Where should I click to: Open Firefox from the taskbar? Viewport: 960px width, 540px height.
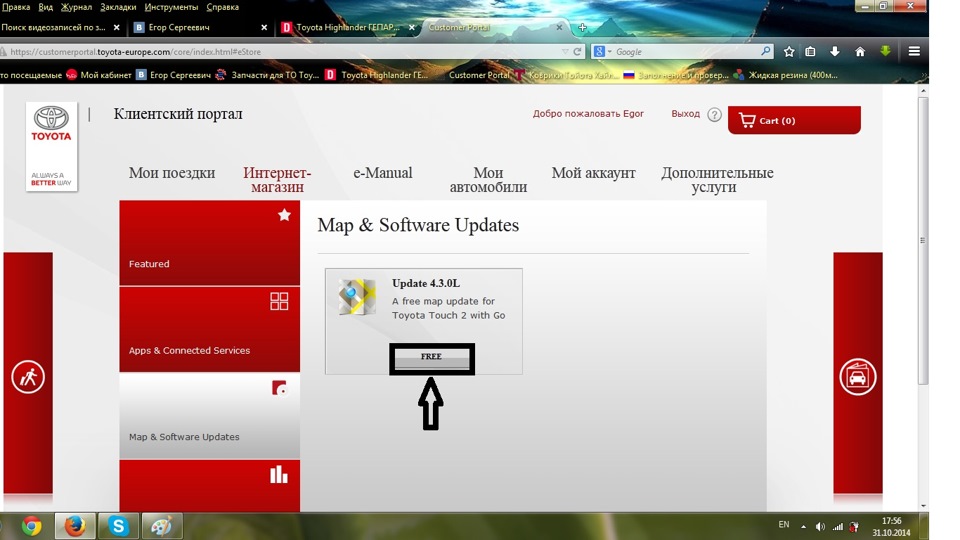[x=75, y=526]
